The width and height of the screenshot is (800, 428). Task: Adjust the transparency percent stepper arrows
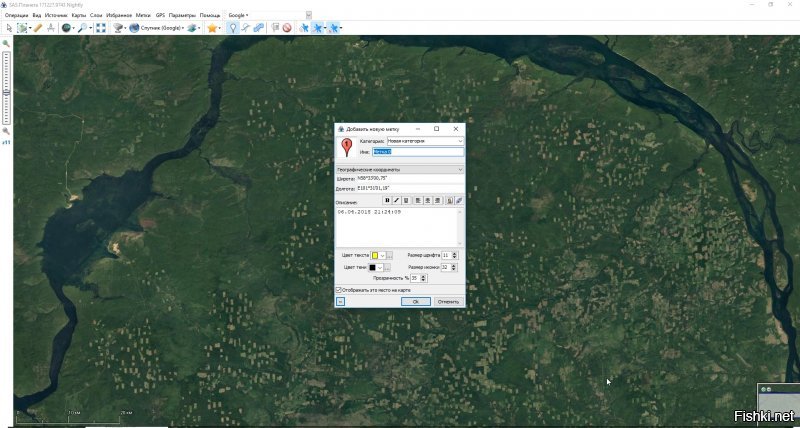pos(424,278)
